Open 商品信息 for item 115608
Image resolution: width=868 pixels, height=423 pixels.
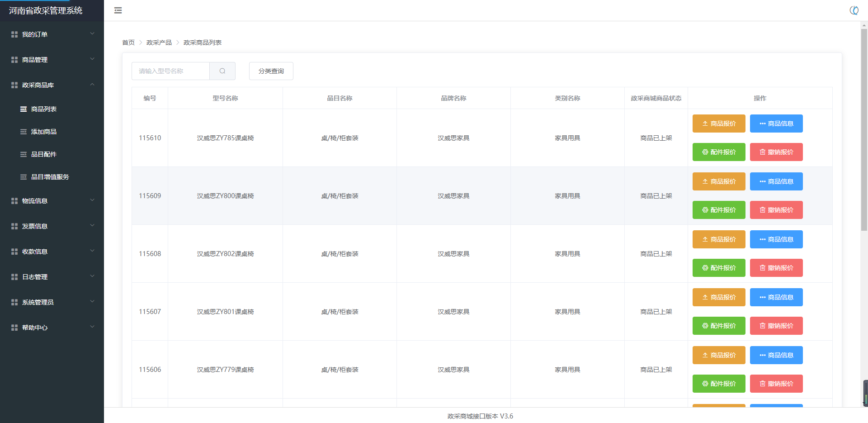[x=776, y=239]
